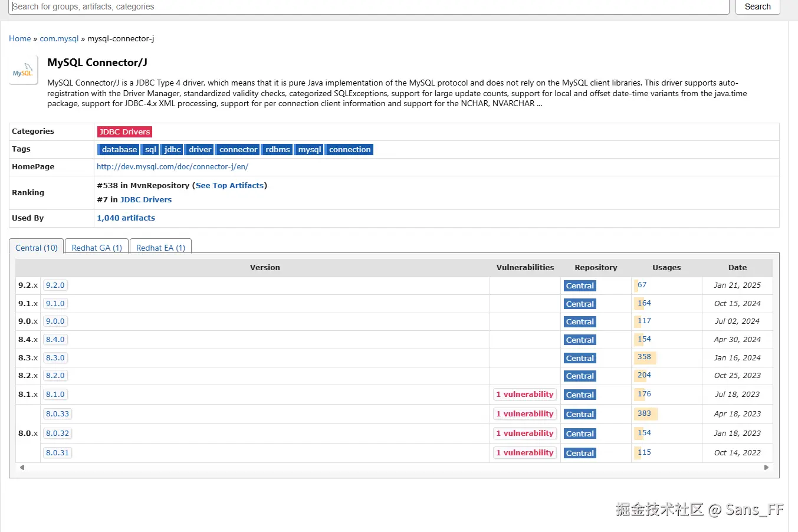Click Central repository badge for 9.2.0
This screenshot has height=532, width=798.
pyautogui.click(x=580, y=286)
